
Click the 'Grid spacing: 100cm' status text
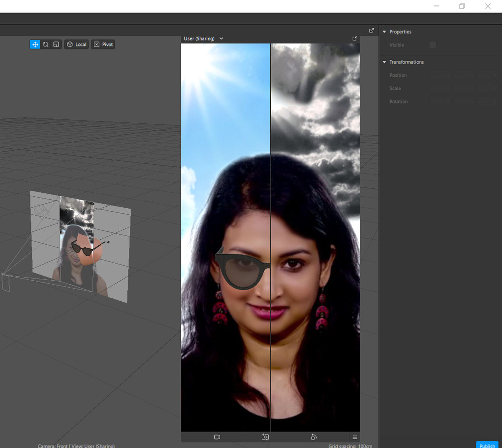[x=350, y=446]
